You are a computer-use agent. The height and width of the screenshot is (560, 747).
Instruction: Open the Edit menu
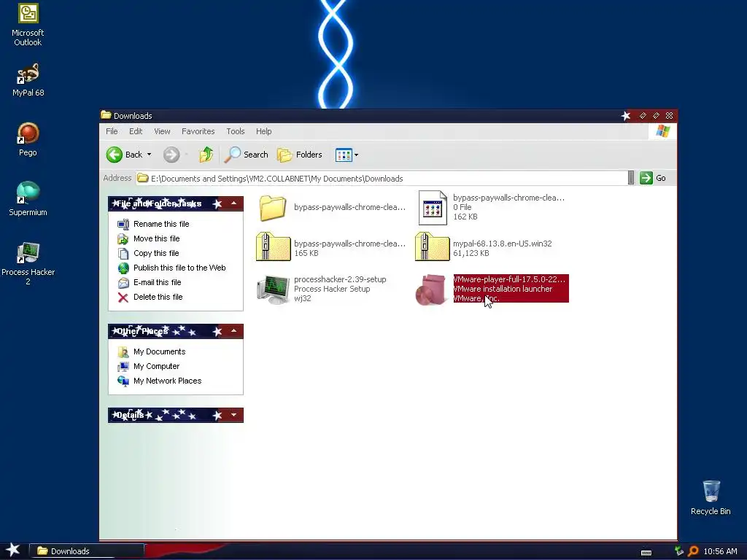(x=136, y=131)
